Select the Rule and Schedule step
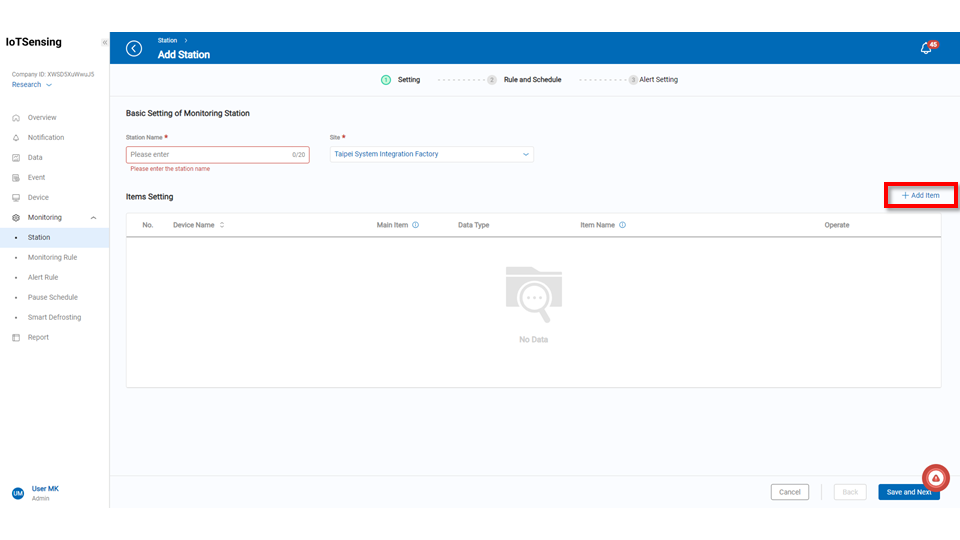The image size is (960, 540). tap(532, 80)
